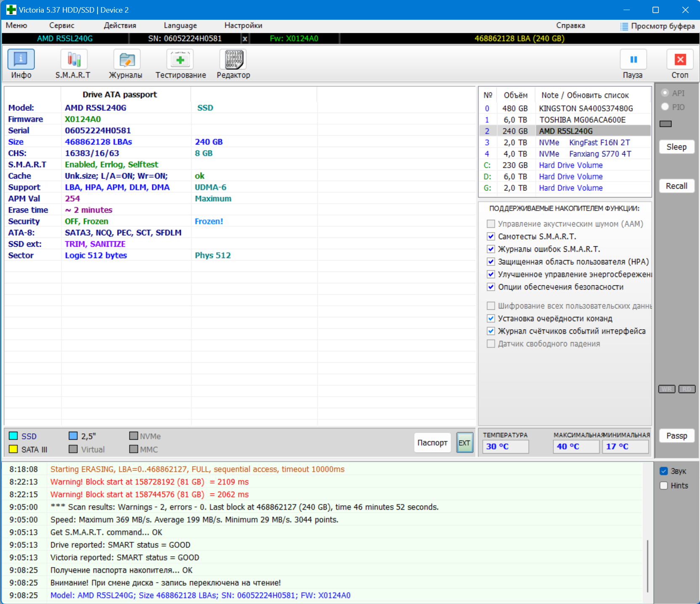Open the Инфо drive information view
This screenshot has height=604, width=700.
coord(21,59)
